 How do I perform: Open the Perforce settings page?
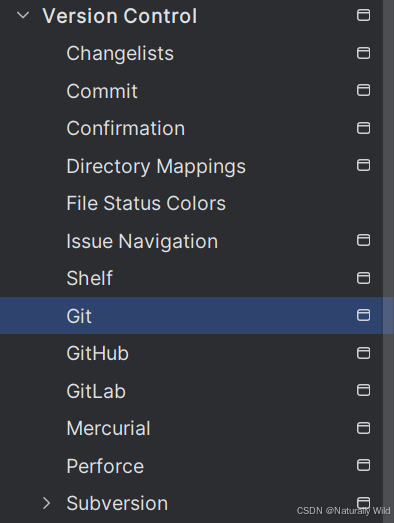click(x=105, y=466)
